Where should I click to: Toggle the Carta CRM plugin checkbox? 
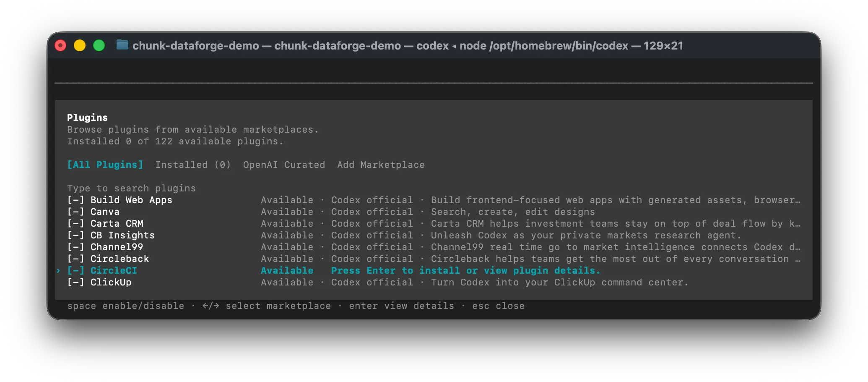[x=76, y=224]
